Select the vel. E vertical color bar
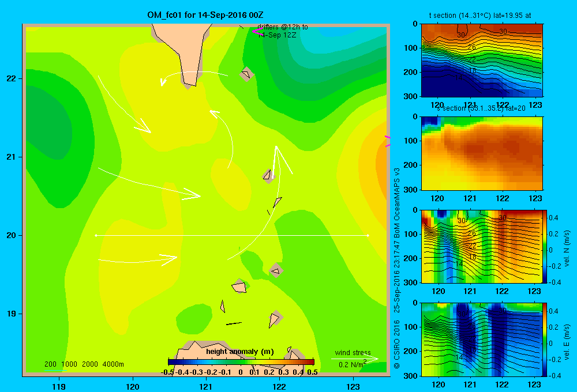The height and width of the screenshot is (392, 577). (x=545, y=340)
